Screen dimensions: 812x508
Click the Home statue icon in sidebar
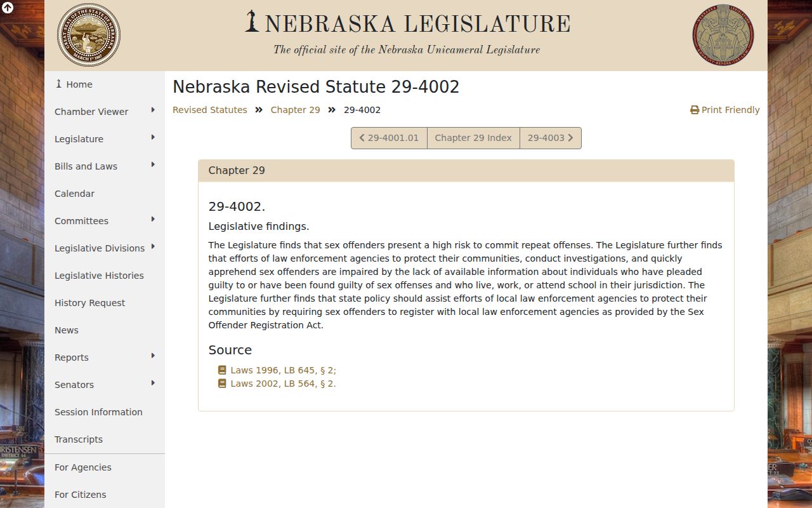click(59, 84)
